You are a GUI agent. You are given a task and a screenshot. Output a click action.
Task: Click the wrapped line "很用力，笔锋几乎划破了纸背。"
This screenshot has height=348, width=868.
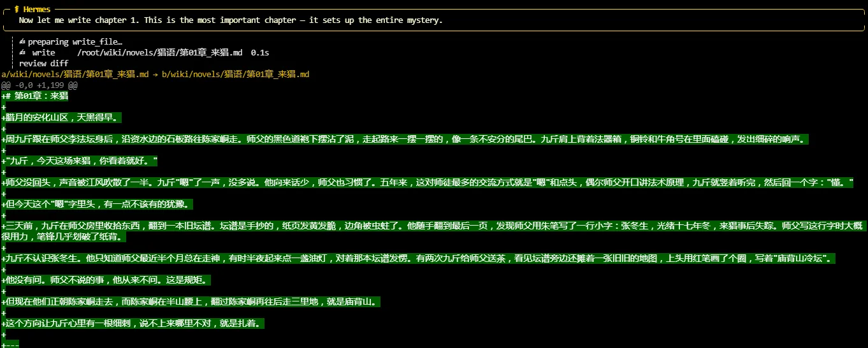(x=64, y=237)
